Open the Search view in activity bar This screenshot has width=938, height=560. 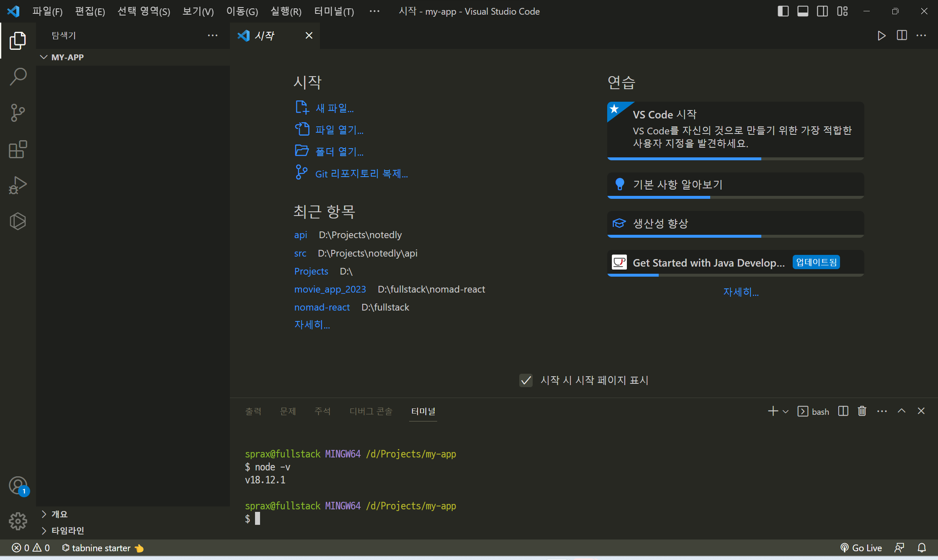(18, 77)
